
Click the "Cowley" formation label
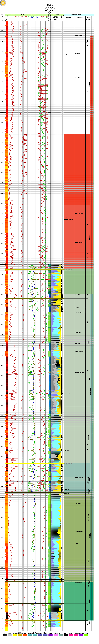point(76,543)
